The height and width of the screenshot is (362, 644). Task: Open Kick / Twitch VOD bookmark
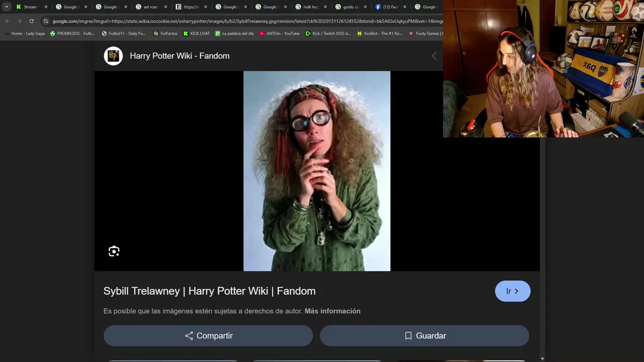(328, 34)
